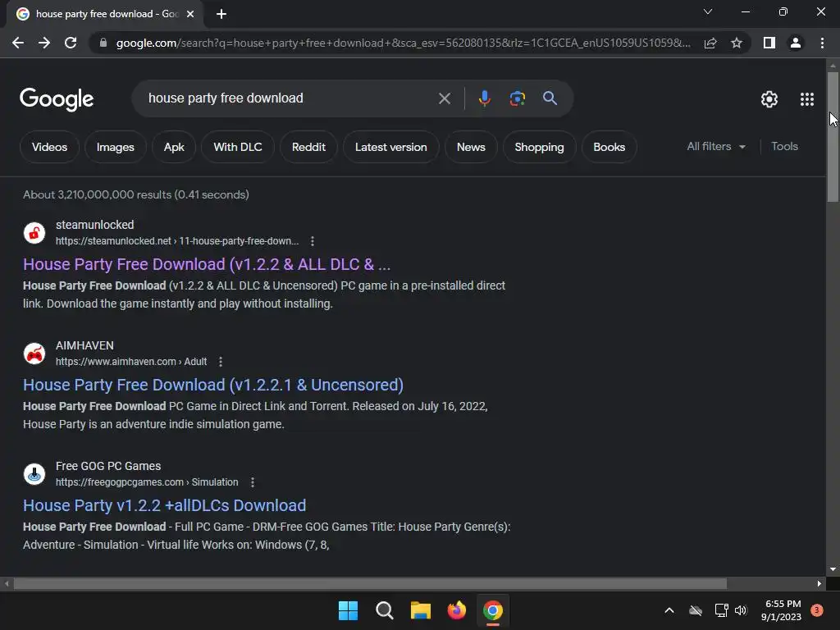Open Google quick settings gear
The width and height of the screenshot is (840, 630).
coord(769,99)
